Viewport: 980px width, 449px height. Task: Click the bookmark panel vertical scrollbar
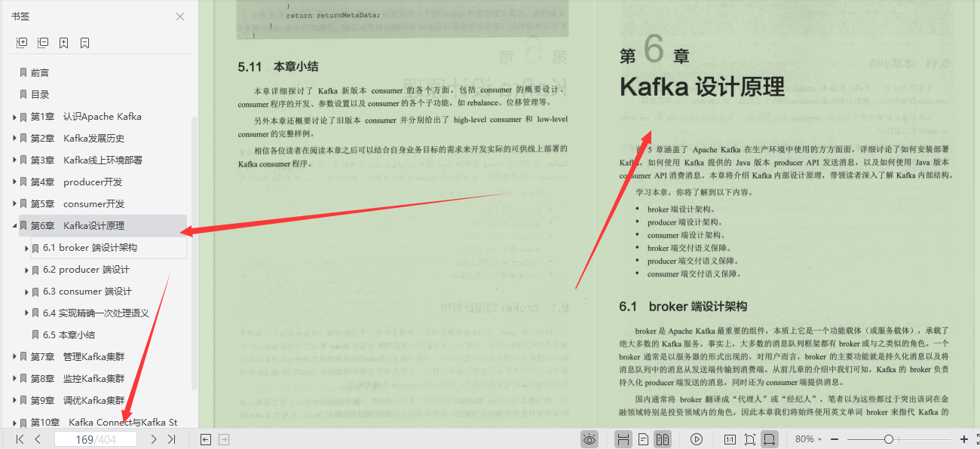click(195, 252)
